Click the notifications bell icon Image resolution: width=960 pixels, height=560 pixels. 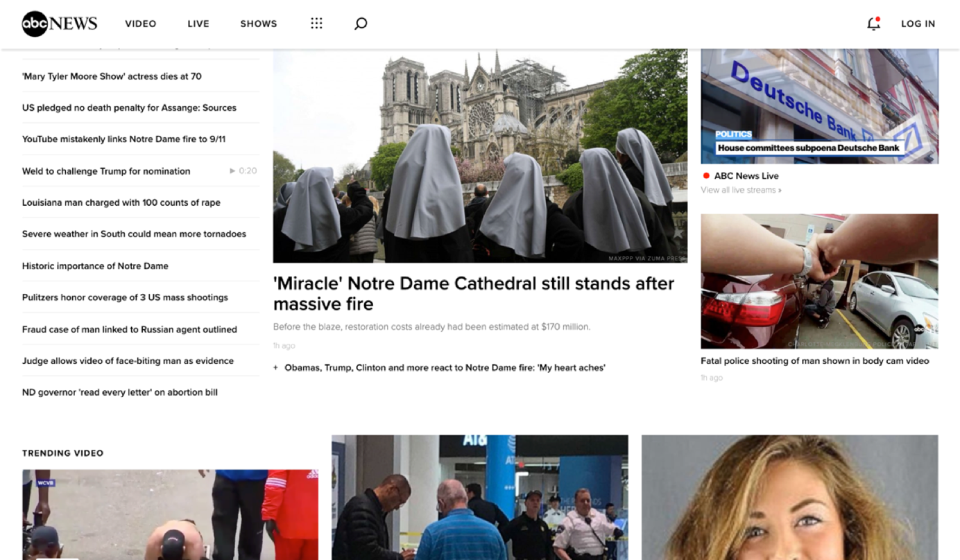[x=873, y=24]
